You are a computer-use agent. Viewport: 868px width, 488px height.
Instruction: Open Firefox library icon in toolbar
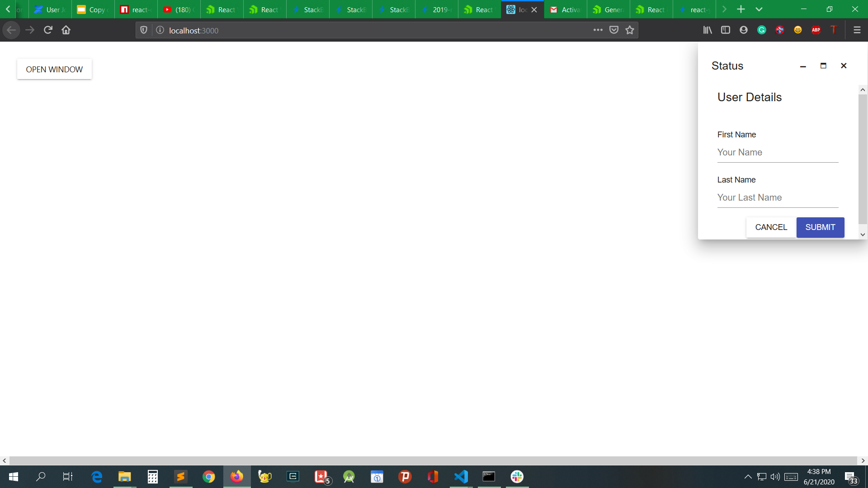pyautogui.click(x=708, y=30)
